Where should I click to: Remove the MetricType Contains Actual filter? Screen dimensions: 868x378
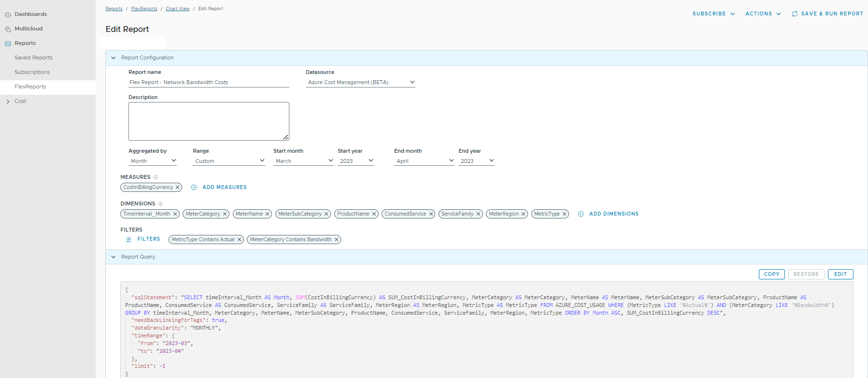[239, 240]
